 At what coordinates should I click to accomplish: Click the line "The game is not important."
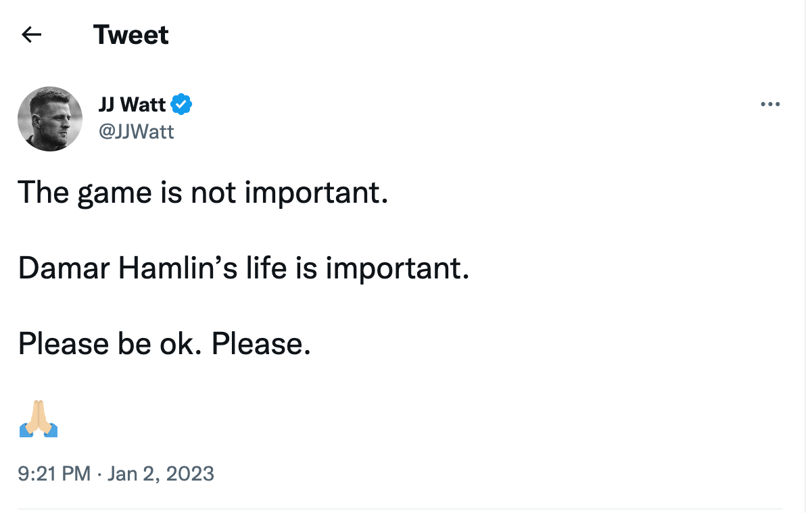(203, 193)
